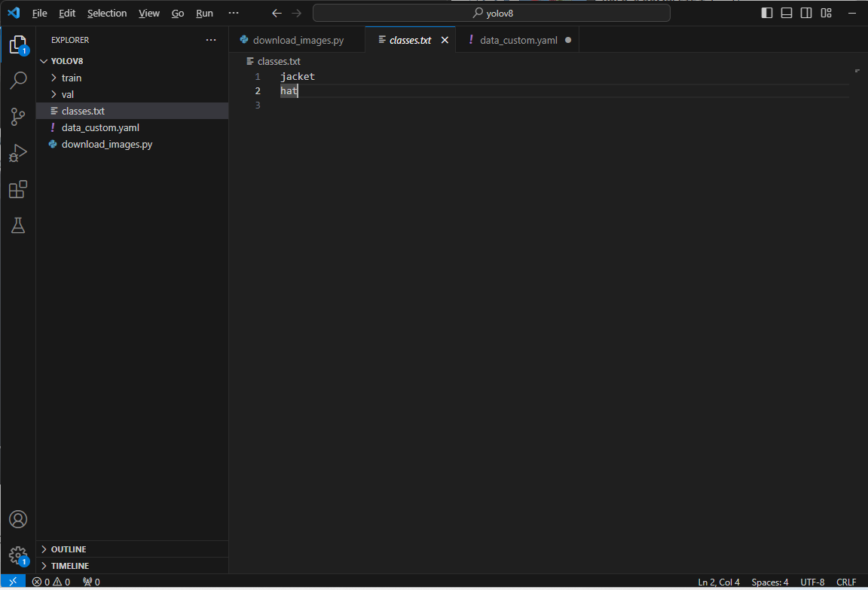Open the View menu

coord(149,13)
